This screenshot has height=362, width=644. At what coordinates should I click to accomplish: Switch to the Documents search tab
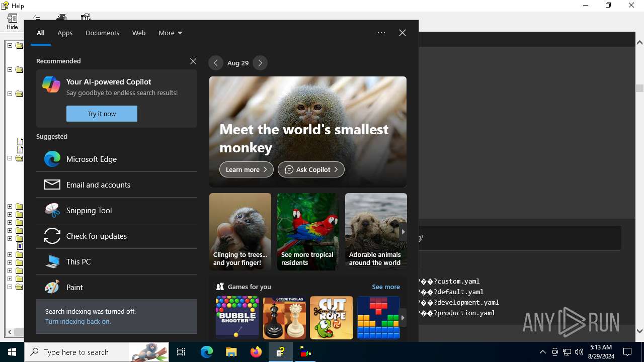pos(102,33)
